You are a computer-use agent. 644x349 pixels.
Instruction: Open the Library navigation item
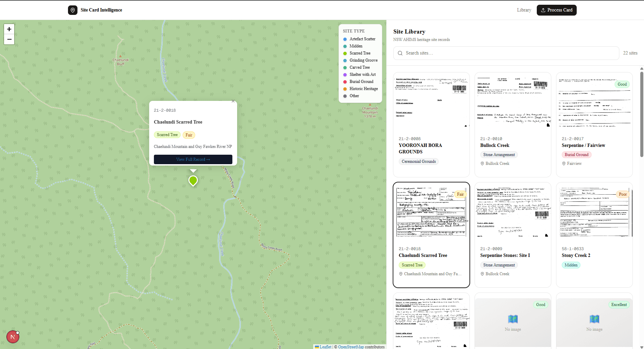coord(524,10)
